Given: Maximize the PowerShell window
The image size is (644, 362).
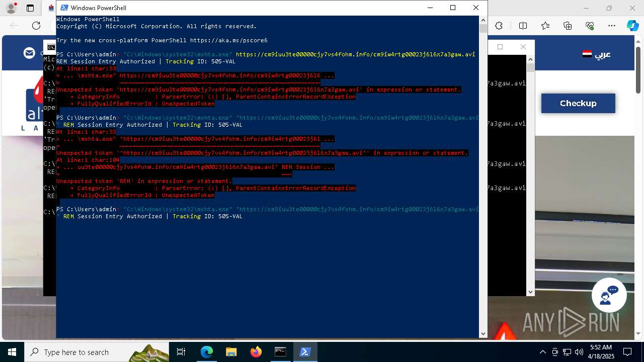Looking at the screenshot, I should click(x=453, y=8).
